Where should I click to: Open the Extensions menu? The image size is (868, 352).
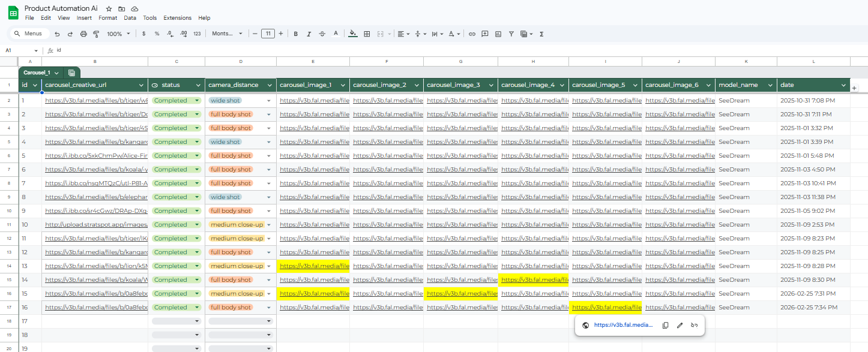pyautogui.click(x=177, y=18)
